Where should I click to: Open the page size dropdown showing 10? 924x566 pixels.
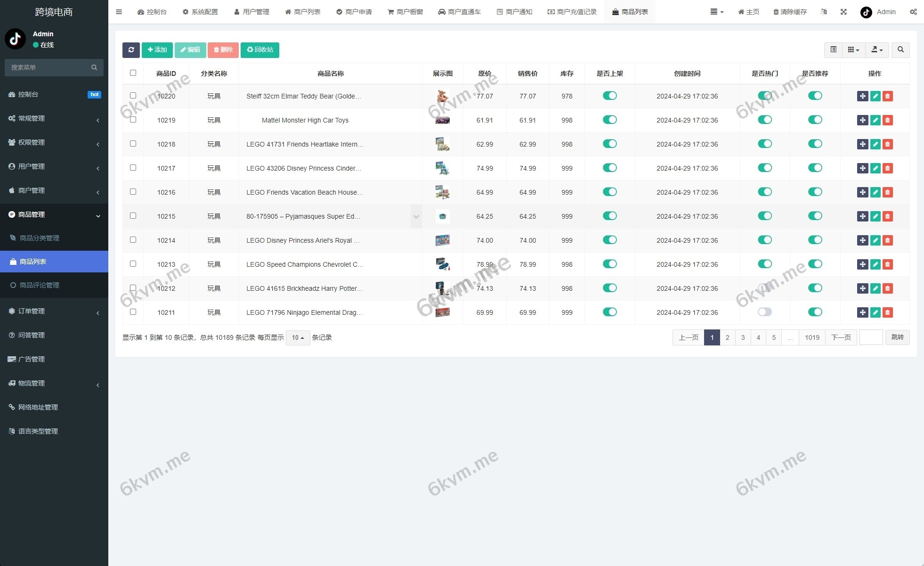click(298, 337)
